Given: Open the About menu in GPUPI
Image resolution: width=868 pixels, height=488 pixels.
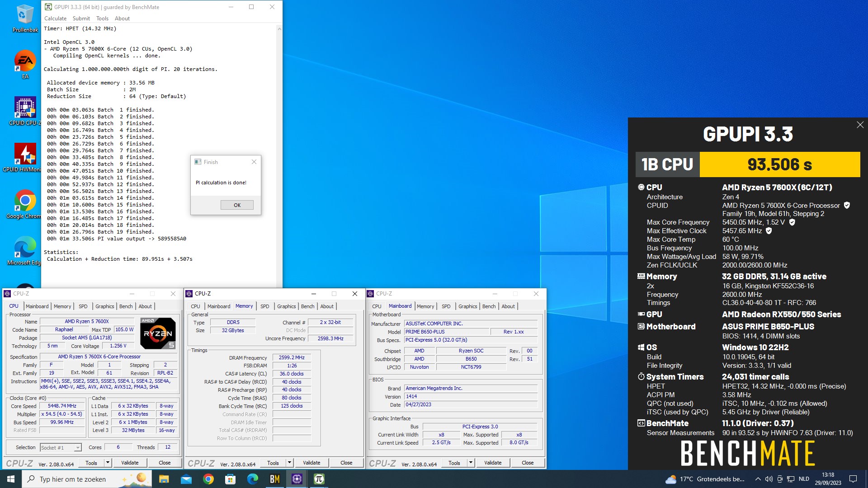Looking at the screenshot, I should 122,19.
